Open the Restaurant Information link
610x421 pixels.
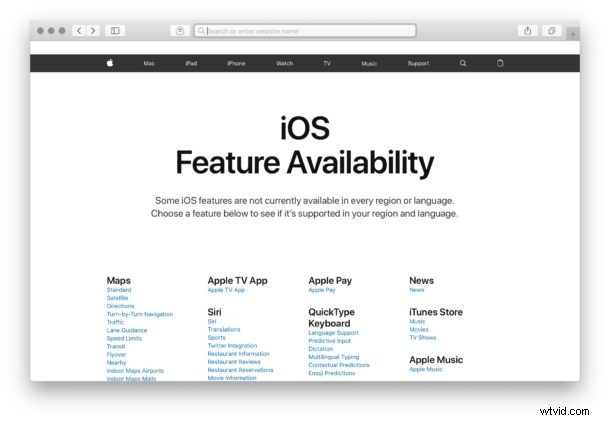[238, 354]
